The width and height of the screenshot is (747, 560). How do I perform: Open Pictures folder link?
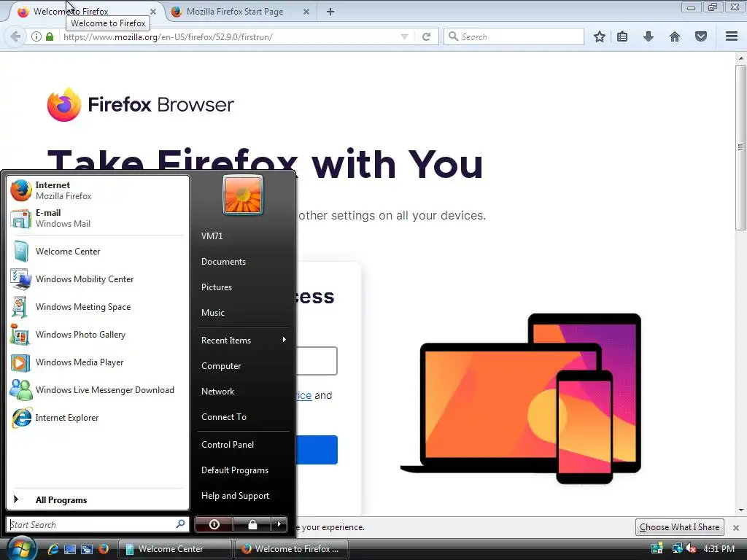pos(216,287)
